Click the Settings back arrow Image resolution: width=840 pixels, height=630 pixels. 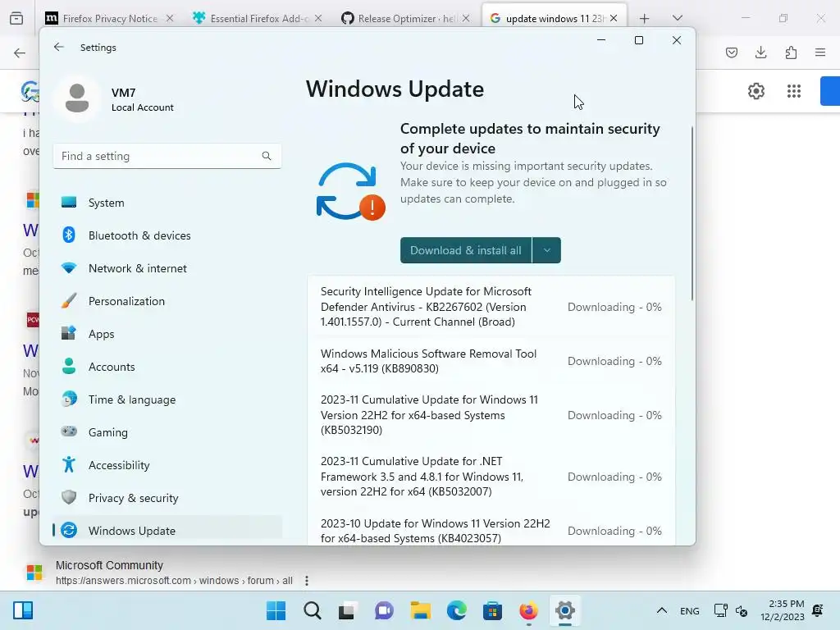(x=58, y=47)
